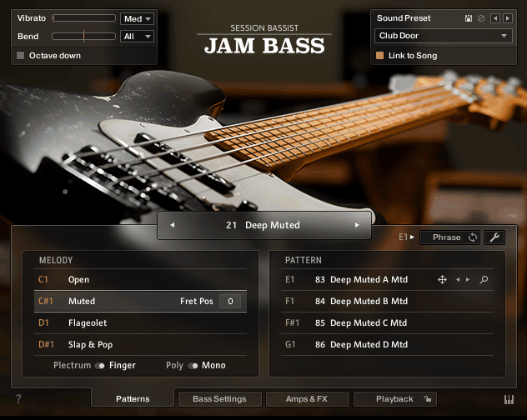Open the Club Door preset dropdown
This screenshot has height=420, width=527.
coord(444,36)
